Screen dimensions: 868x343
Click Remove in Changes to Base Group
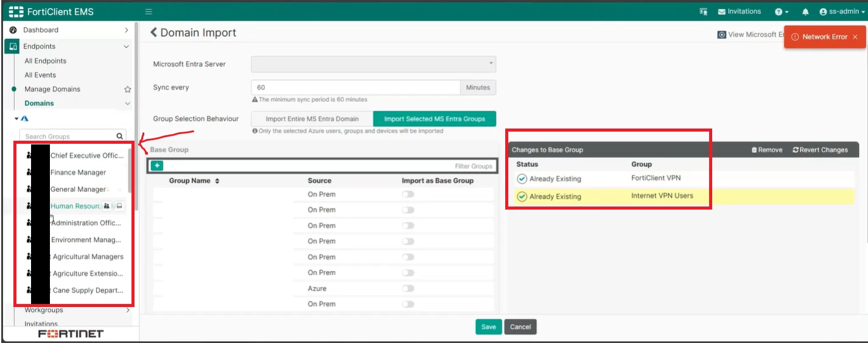pyautogui.click(x=767, y=150)
